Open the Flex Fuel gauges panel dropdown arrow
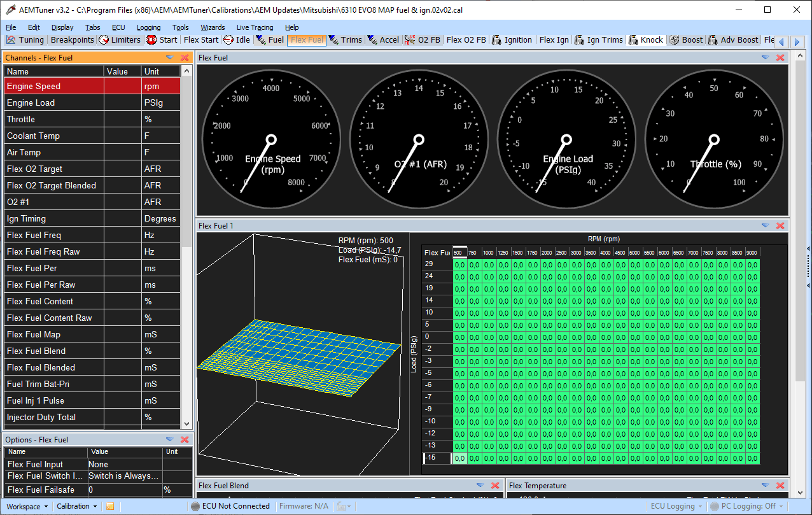The image size is (812, 515). pos(765,57)
